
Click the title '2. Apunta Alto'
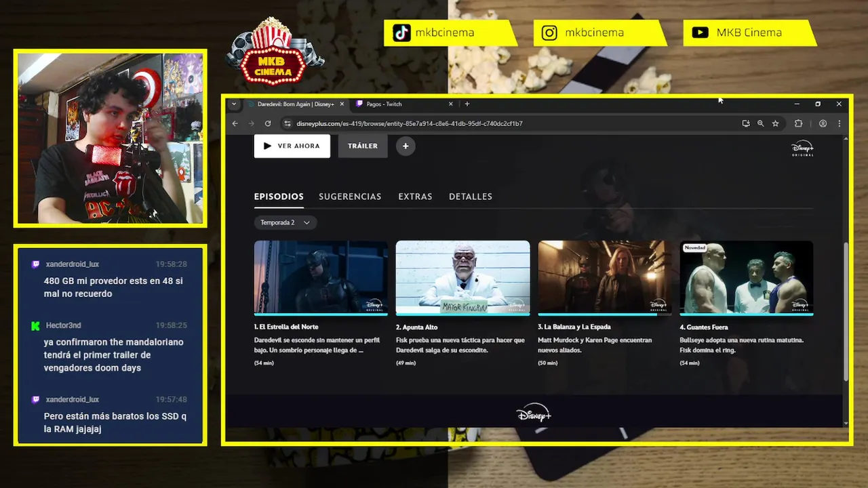point(417,327)
